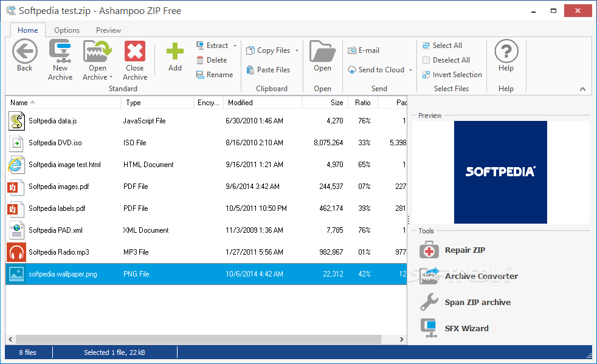Sort by the Type column header
The width and height of the screenshot is (597, 364).
tap(157, 103)
